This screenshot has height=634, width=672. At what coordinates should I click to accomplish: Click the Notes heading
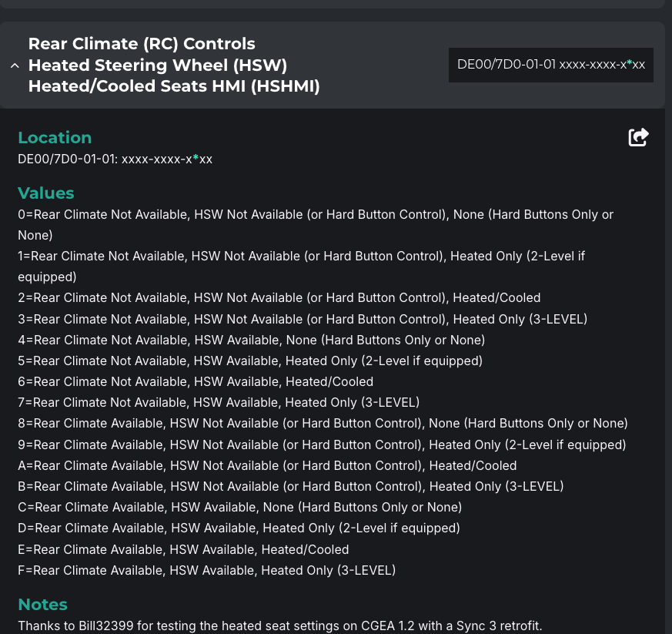(43, 605)
